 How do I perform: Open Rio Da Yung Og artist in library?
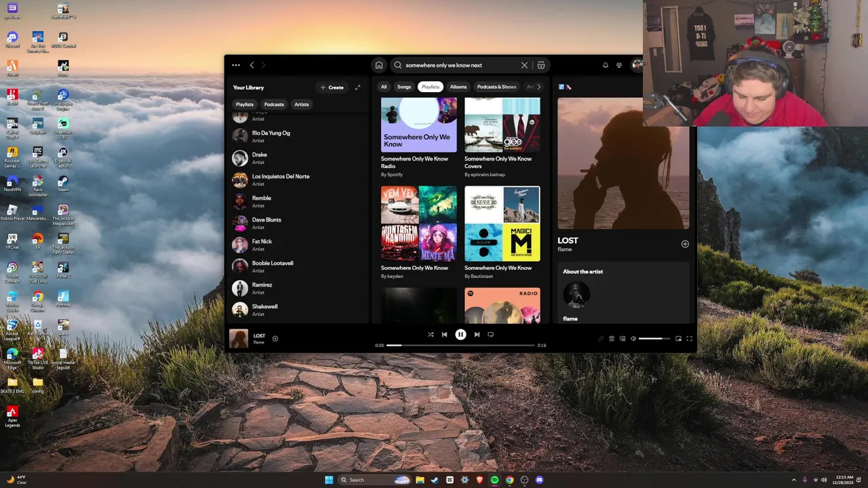pos(298,136)
